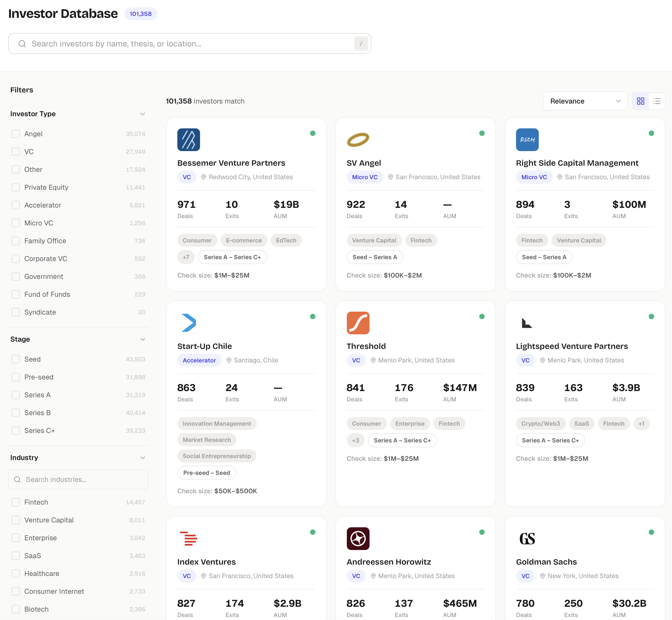
Task: Expand the +7 tags on Bessemer's card
Action: coord(186,257)
